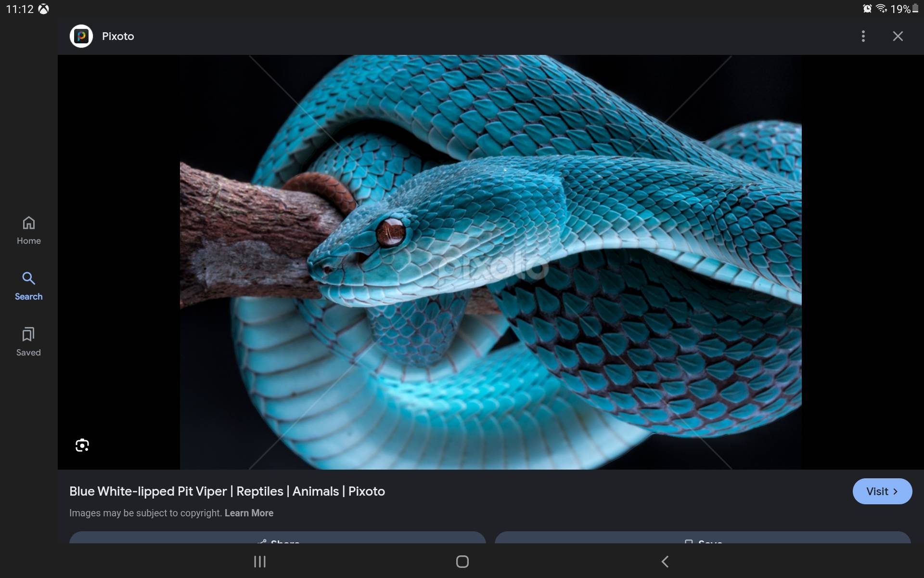
Task: Select the Search tab in sidebar
Action: click(29, 286)
